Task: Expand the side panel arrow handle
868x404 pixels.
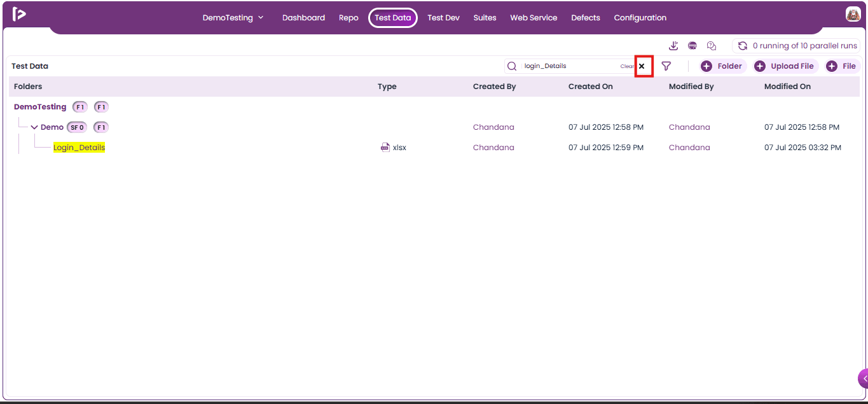Action: [x=864, y=378]
